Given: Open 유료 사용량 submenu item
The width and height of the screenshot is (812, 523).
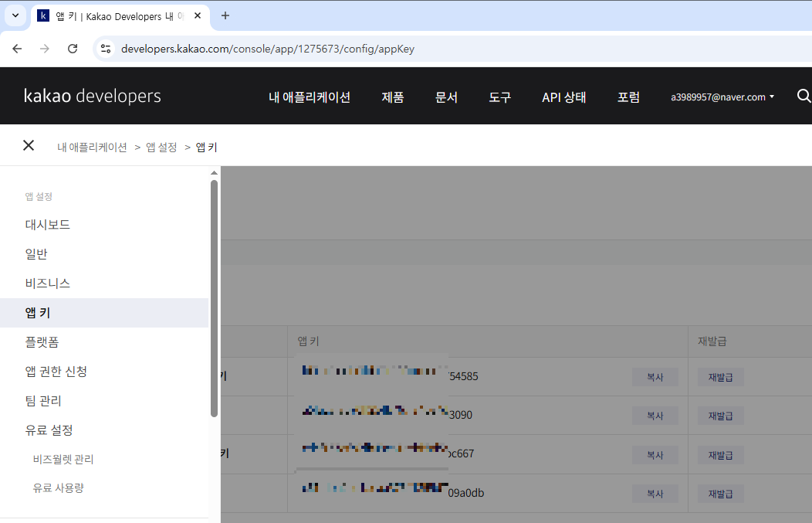Looking at the screenshot, I should pos(59,487).
